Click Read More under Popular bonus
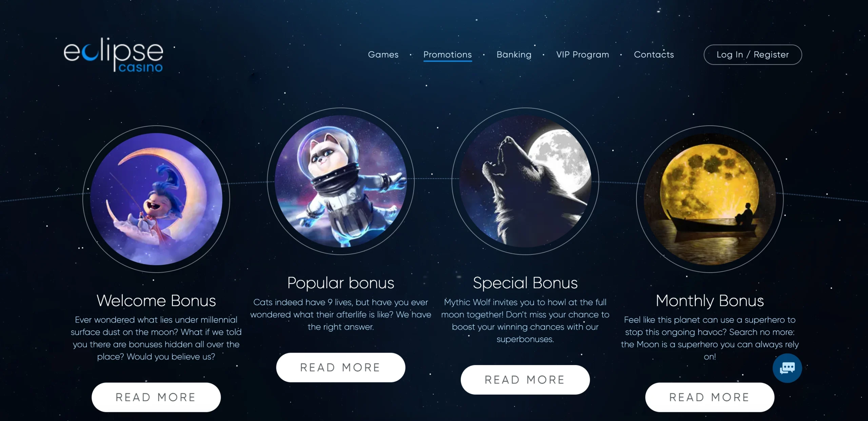Image resolution: width=868 pixels, height=421 pixels. point(340,367)
